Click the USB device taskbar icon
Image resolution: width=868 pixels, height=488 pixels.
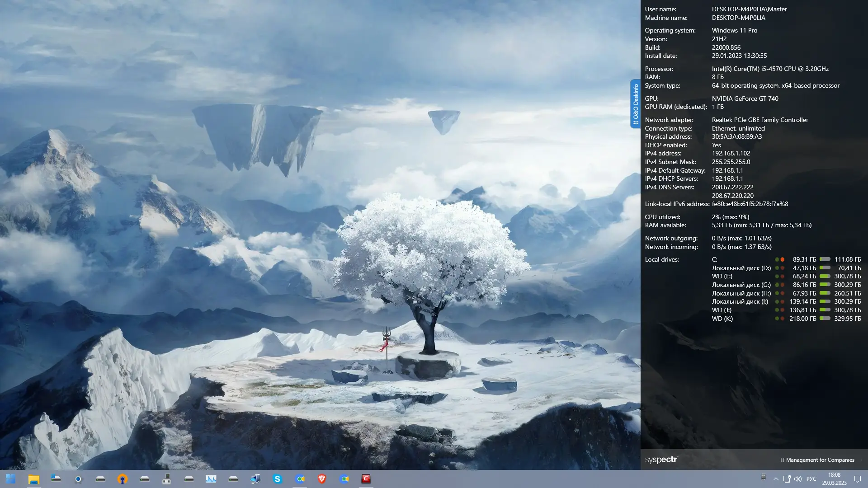click(167, 479)
